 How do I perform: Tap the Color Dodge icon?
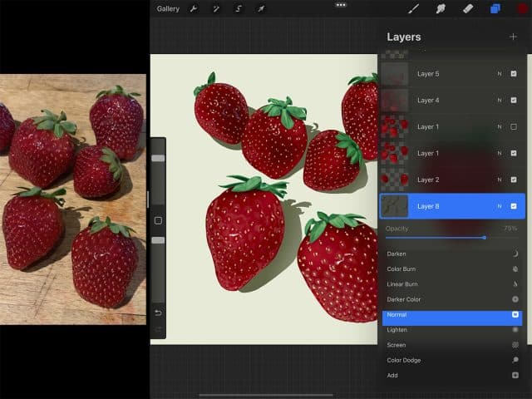click(515, 360)
